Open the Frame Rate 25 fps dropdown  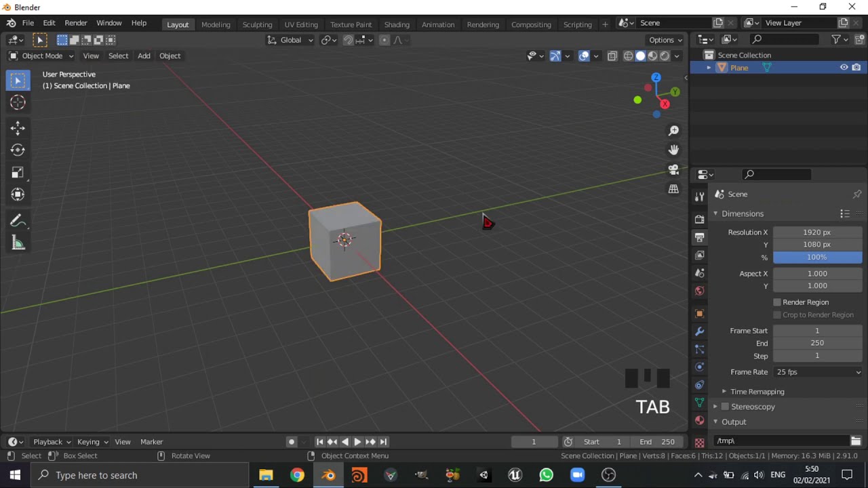(818, 372)
